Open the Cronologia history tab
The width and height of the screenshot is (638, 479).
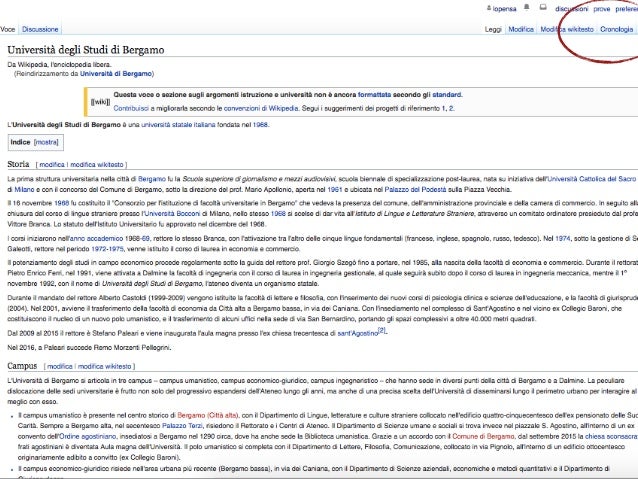[x=616, y=29]
